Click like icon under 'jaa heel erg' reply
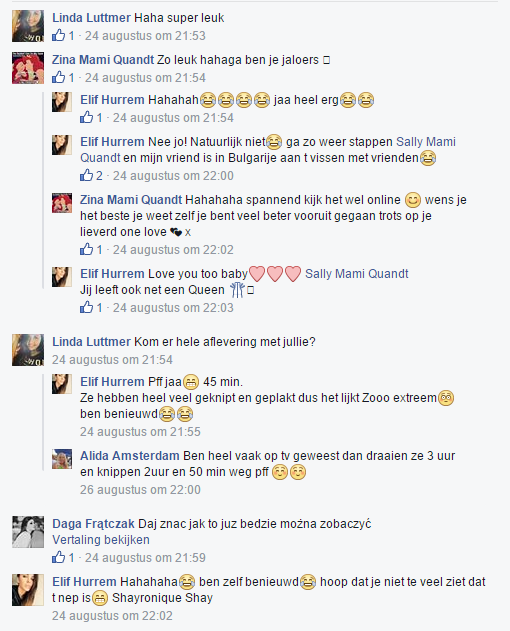Viewport: 510px width, 631px height. [87, 118]
